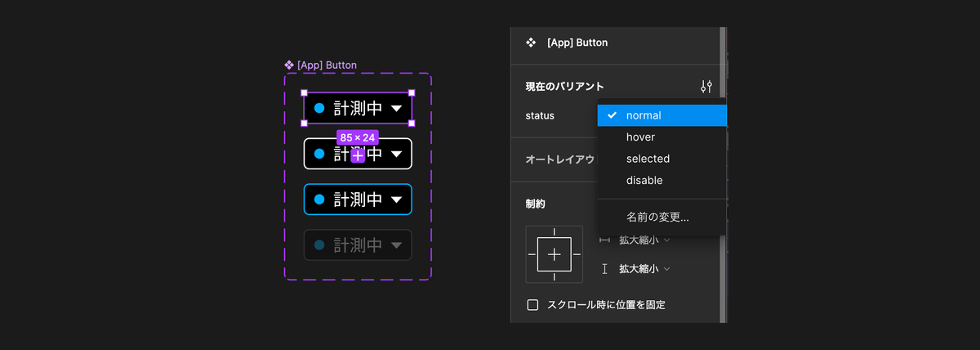The width and height of the screenshot is (980, 350).
Task: Click the 制約 section heading
Action: (x=535, y=204)
